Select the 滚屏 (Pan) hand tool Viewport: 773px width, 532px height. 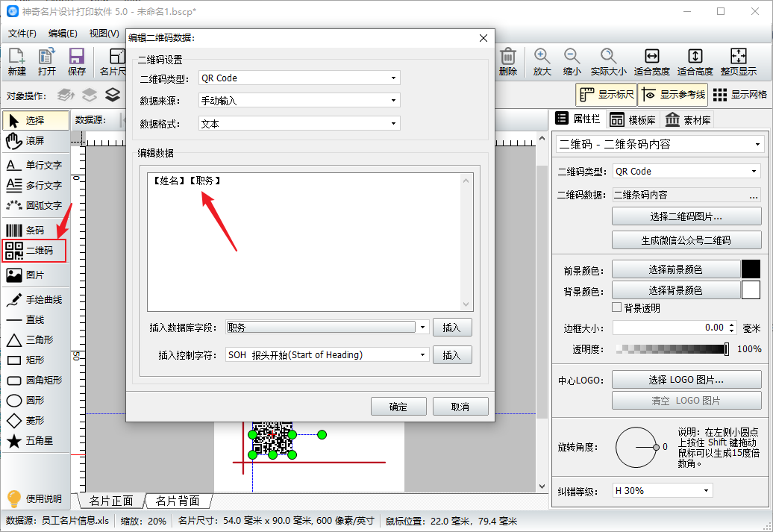[x=36, y=141]
